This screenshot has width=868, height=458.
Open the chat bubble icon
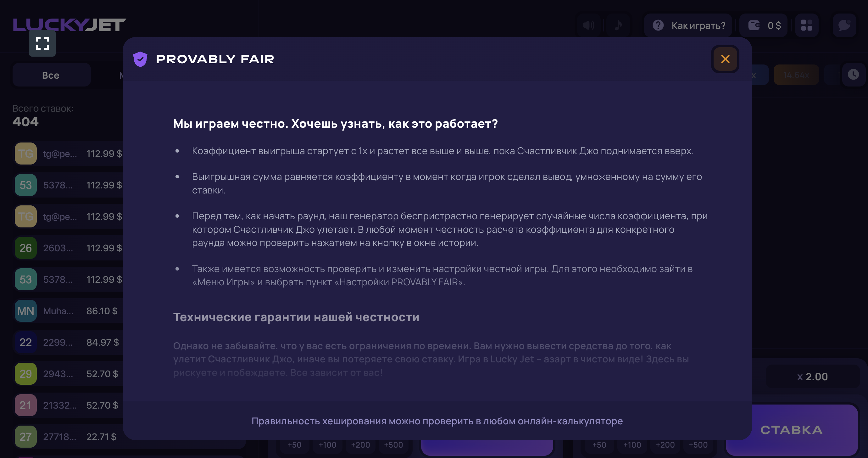[x=844, y=25]
